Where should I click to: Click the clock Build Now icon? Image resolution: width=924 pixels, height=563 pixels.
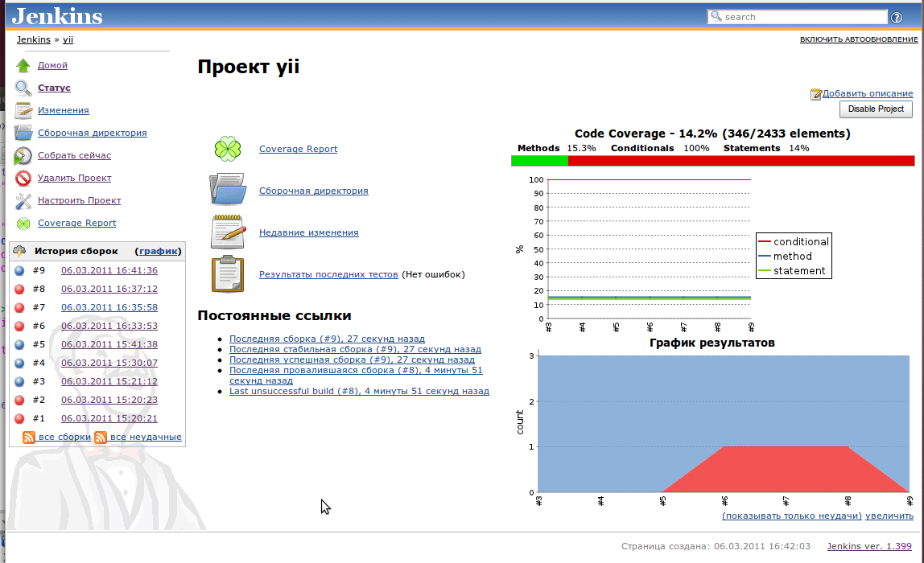coord(23,155)
